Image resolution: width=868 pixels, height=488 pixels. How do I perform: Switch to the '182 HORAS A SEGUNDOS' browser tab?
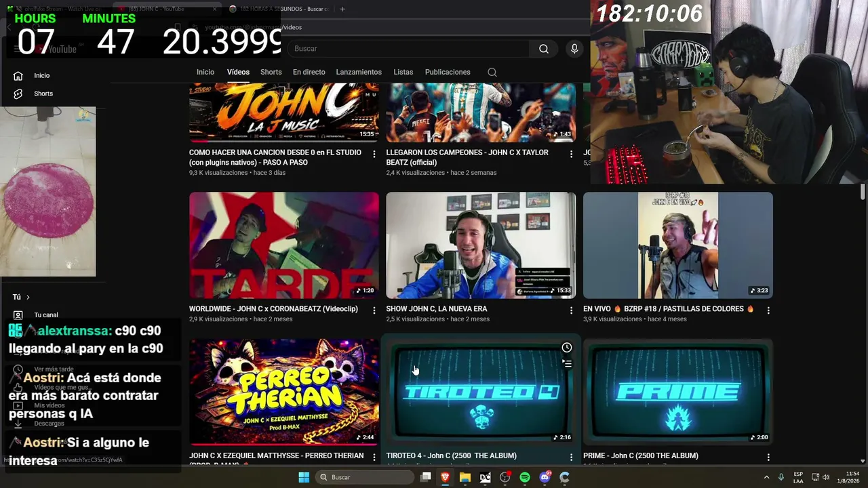pos(279,9)
